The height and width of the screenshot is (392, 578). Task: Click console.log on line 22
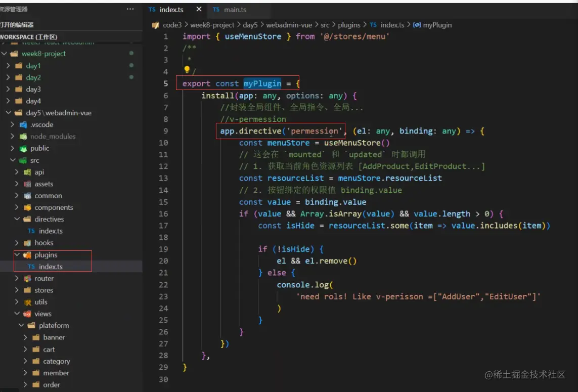pyautogui.click(x=303, y=285)
